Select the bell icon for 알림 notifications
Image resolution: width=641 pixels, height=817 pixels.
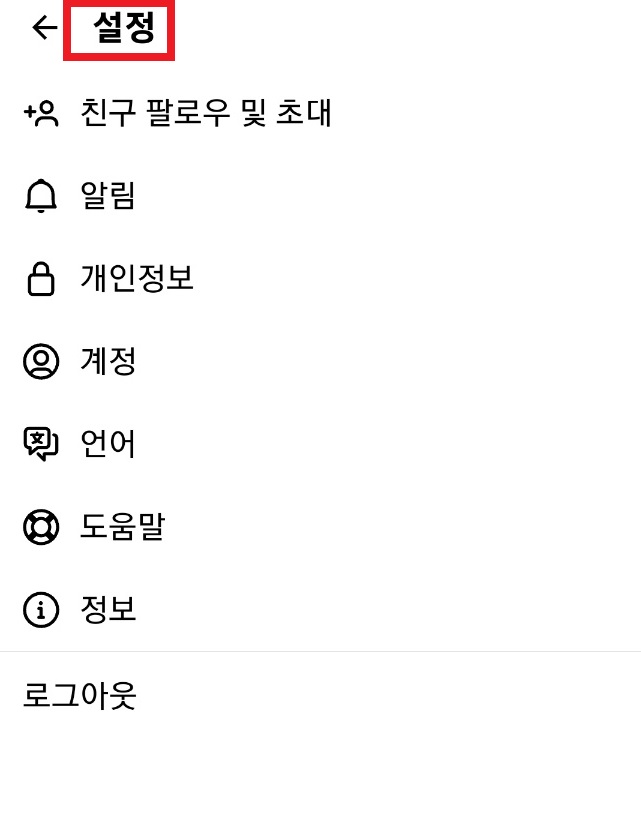(41, 196)
